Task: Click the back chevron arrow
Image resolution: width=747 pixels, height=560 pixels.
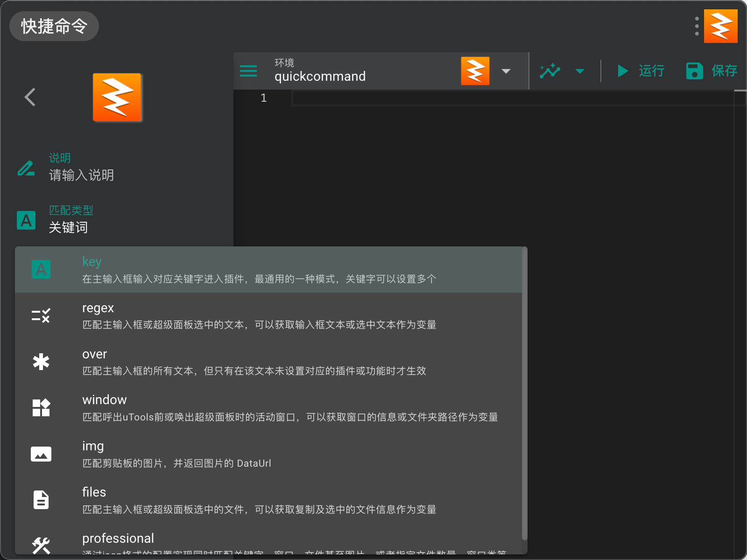Action: 29,97
